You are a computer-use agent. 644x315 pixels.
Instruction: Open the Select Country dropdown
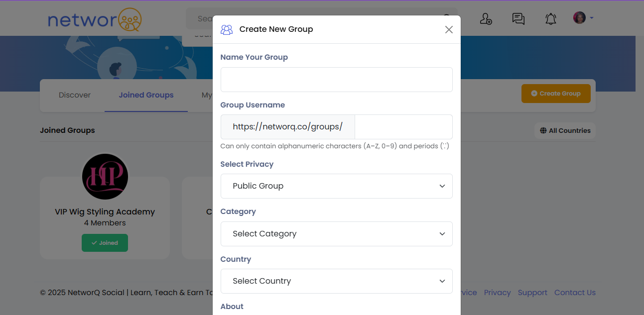(x=336, y=281)
